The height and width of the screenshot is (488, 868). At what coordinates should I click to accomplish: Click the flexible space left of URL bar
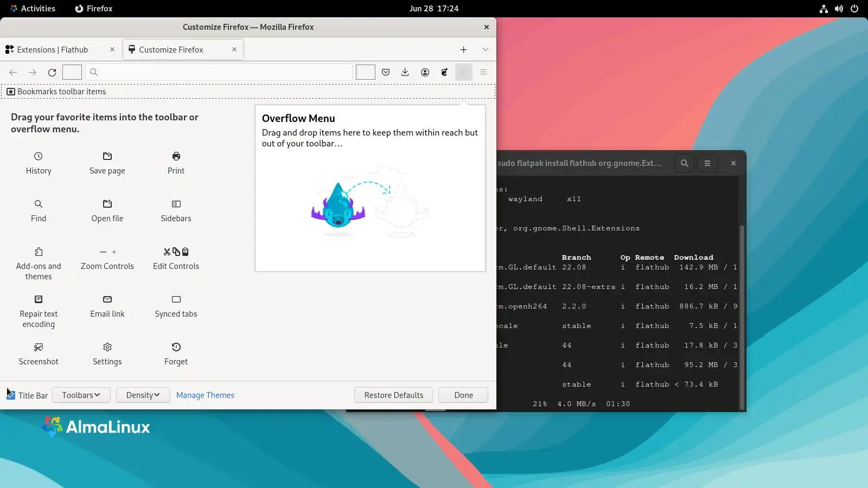[72, 72]
